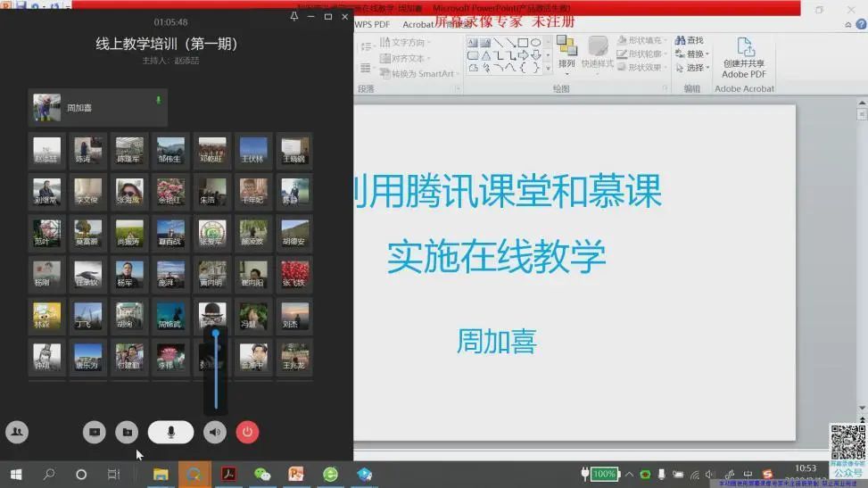Toggle the speaker volume button

pyautogui.click(x=215, y=433)
